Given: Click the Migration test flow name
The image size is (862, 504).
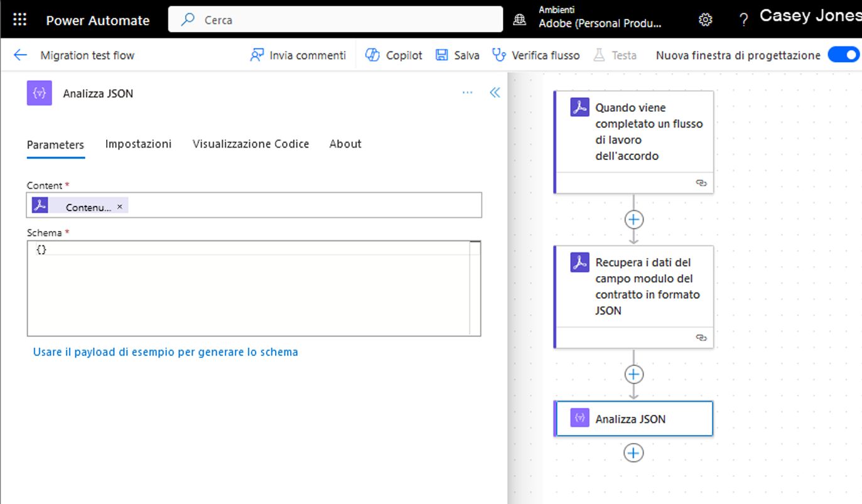Looking at the screenshot, I should click(87, 55).
